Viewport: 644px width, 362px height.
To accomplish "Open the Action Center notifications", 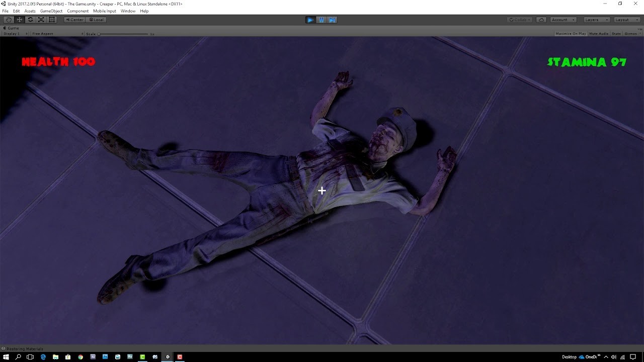I will 633,357.
